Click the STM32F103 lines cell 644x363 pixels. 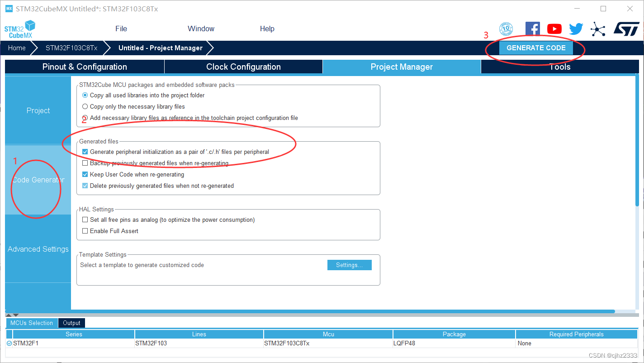coord(199,344)
